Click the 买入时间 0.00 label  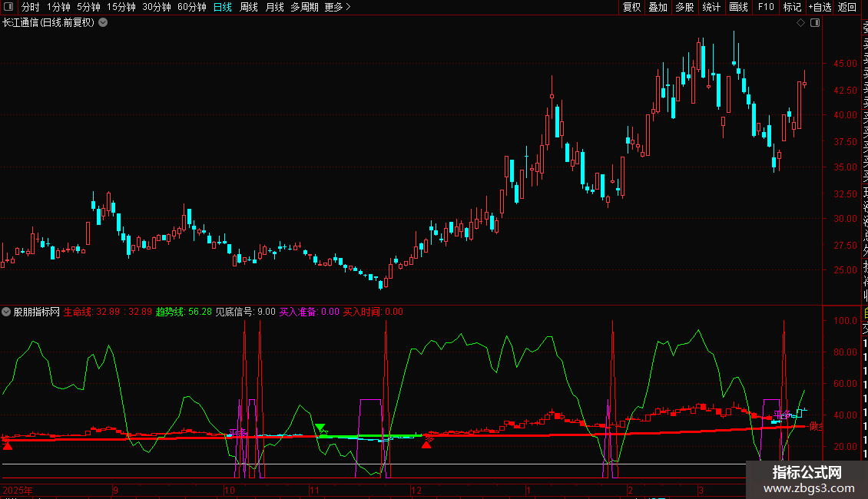coord(373,312)
